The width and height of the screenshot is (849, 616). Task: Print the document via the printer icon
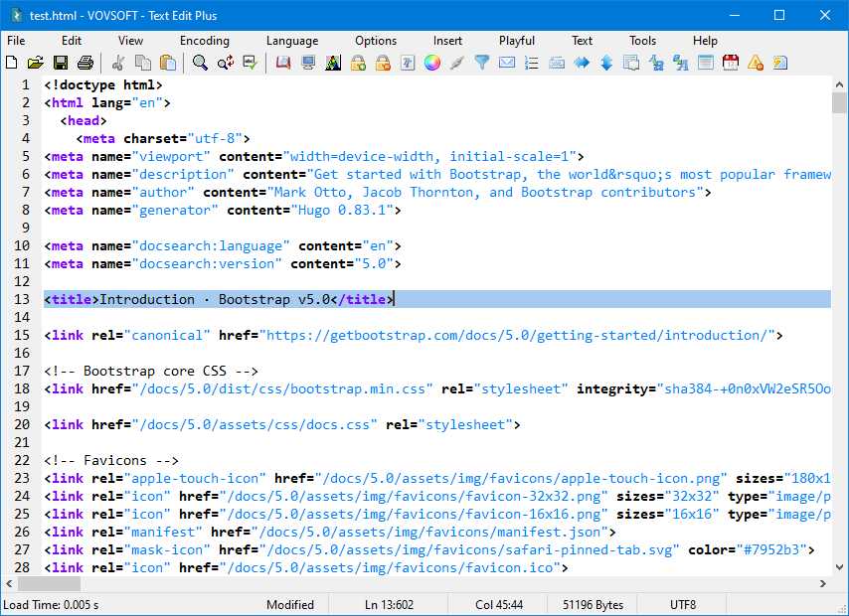coord(85,63)
